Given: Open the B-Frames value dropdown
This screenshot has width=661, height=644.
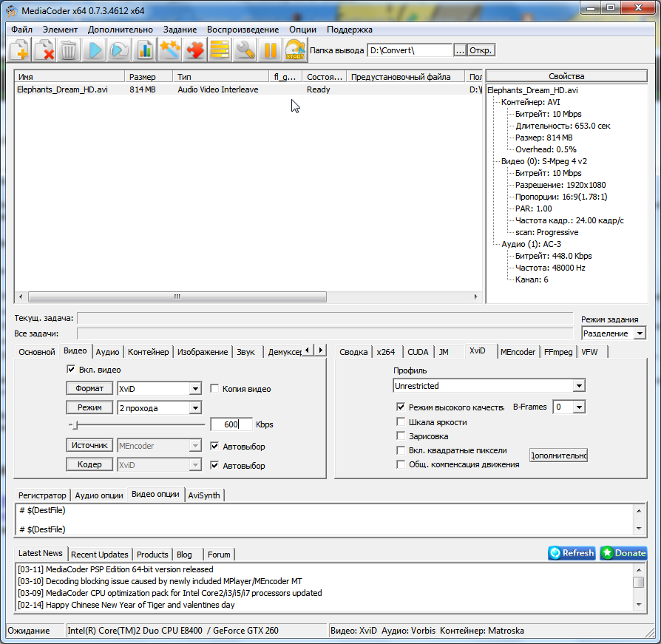Looking at the screenshot, I should click(579, 407).
